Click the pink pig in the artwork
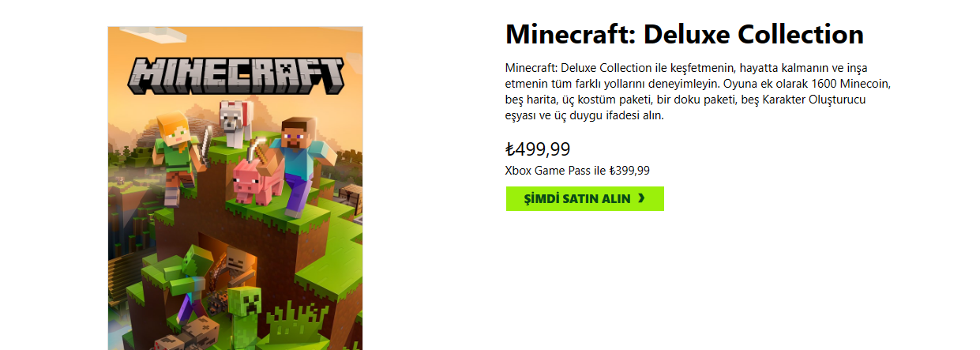Image resolution: width=980 pixels, height=350 pixels. (257, 179)
